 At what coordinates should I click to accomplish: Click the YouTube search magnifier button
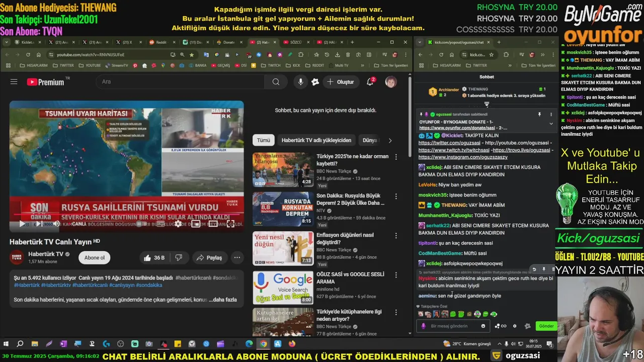[x=276, y=81]
